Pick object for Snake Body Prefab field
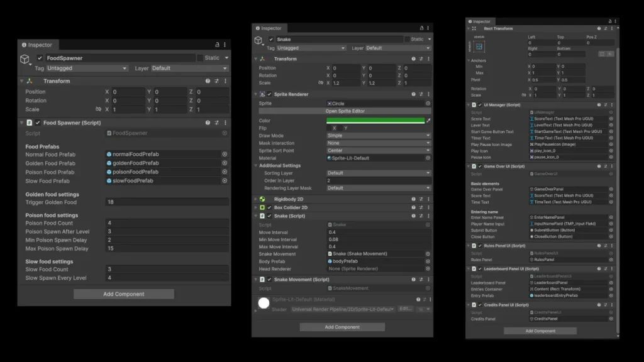Viewport: 644px width, 362px height. [428, 261]
